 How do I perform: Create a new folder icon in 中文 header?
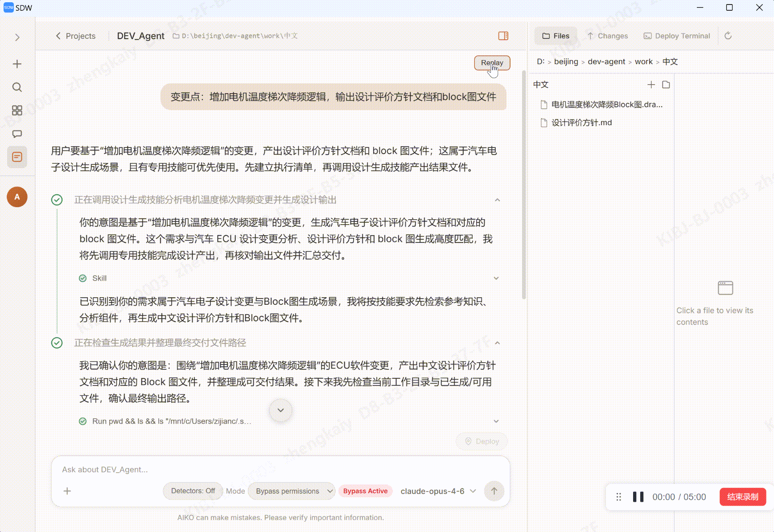tap(666, 85)
